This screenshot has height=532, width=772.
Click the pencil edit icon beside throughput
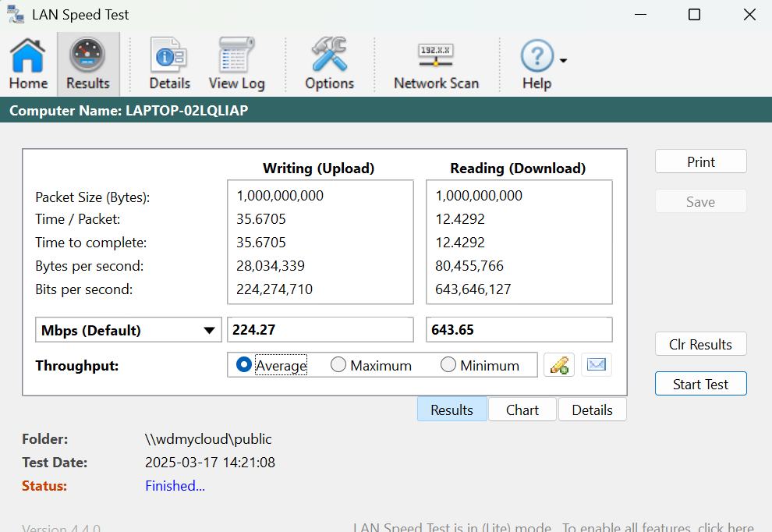[x=558, y=365]
